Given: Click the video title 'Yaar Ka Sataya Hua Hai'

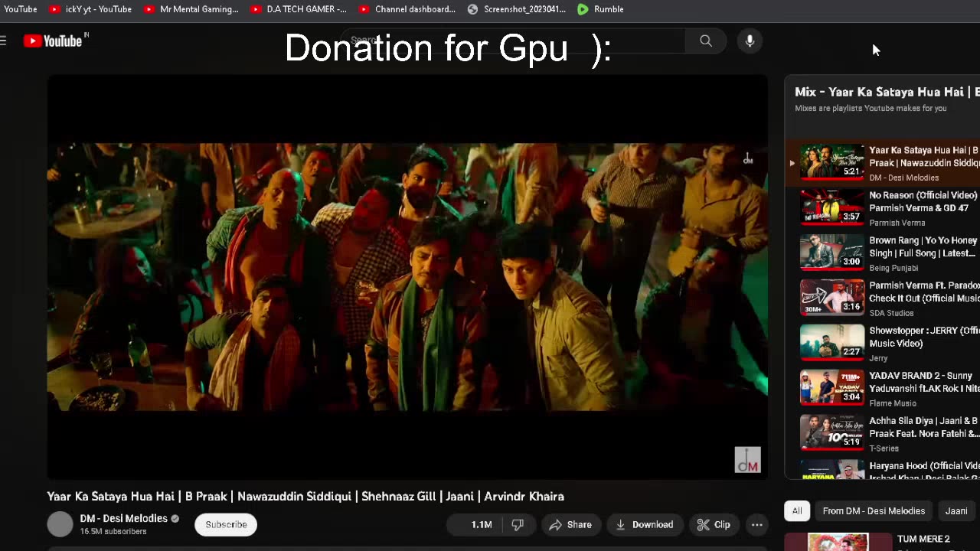Looking at the screenshot, I should pyautogui.click(x=305, y=496).
